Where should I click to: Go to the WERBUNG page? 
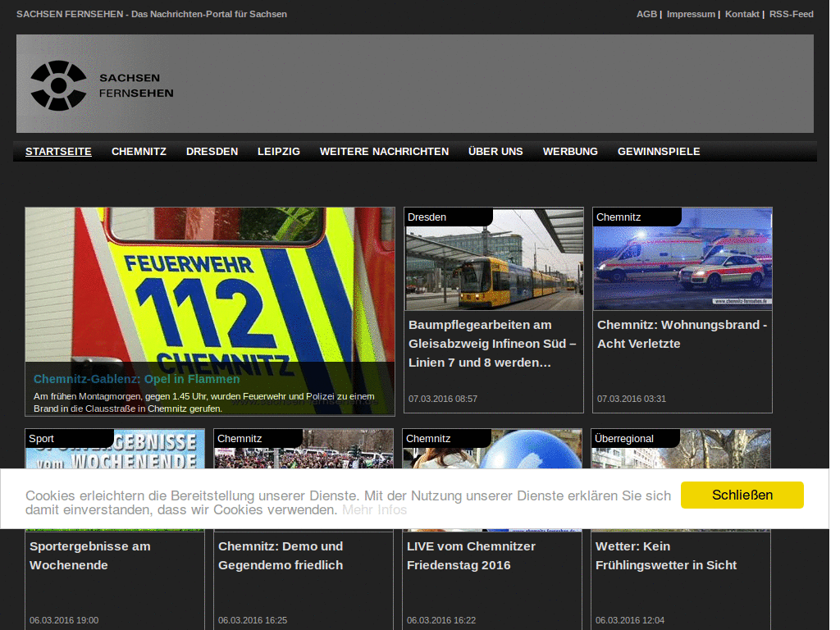pyautogui.click(x=570, y=152)
